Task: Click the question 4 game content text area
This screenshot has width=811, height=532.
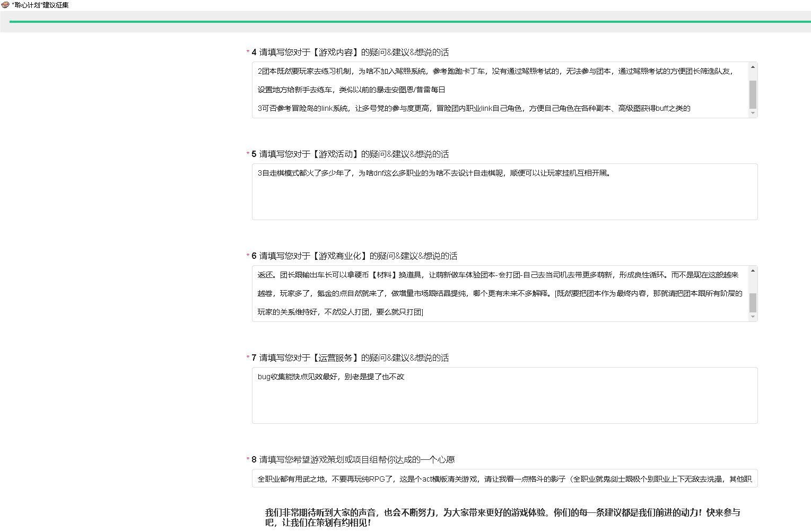Action: 500,90
